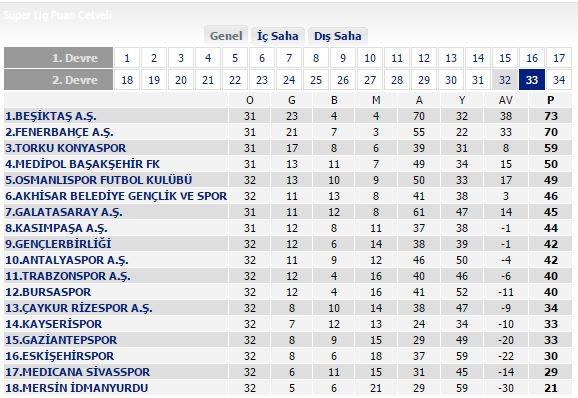The height and width of the screenshot is (398, 578).
Task: Open week 25 standings
Action: pyautogui.click(x=316, y=80)
